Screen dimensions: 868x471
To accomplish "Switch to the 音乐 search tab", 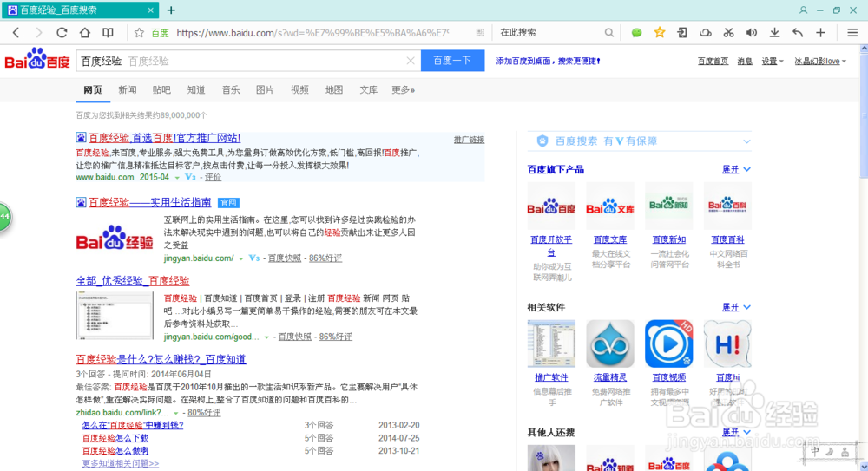I will click(x=231, y=89).
